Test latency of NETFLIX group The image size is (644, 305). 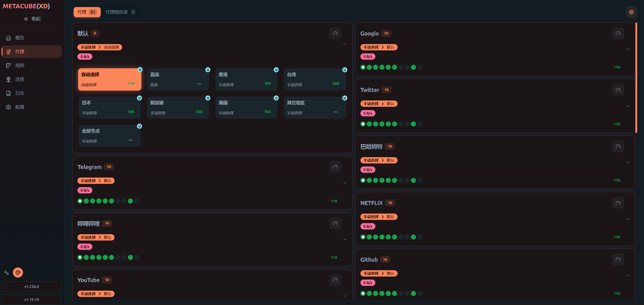coord(618,203)
